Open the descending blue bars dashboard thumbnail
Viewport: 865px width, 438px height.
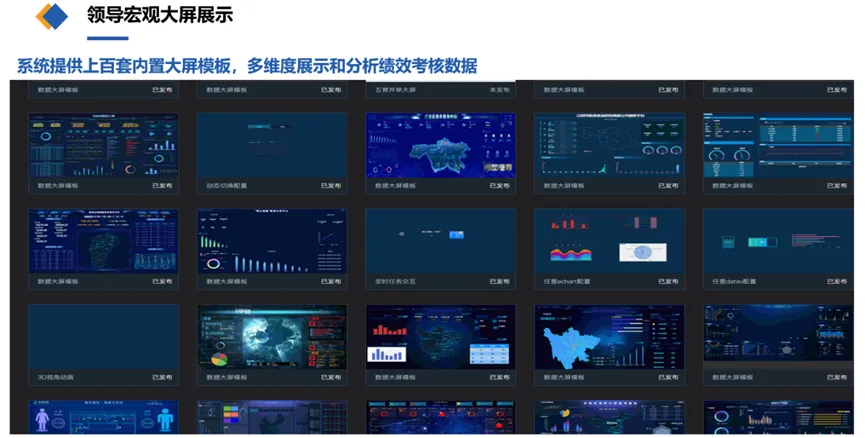coord(272,241)
